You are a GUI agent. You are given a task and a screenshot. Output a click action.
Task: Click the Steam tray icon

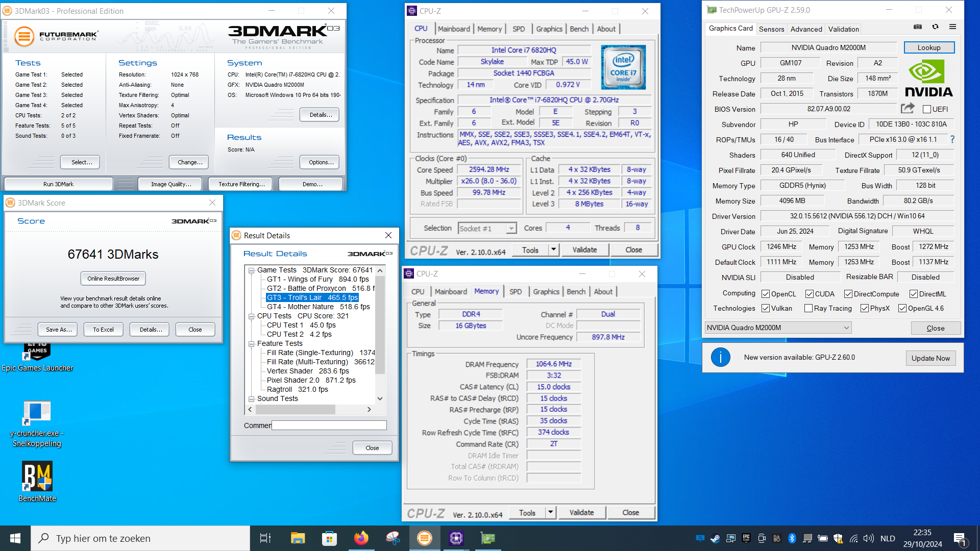pyautogui.click(x=715, y=538)
